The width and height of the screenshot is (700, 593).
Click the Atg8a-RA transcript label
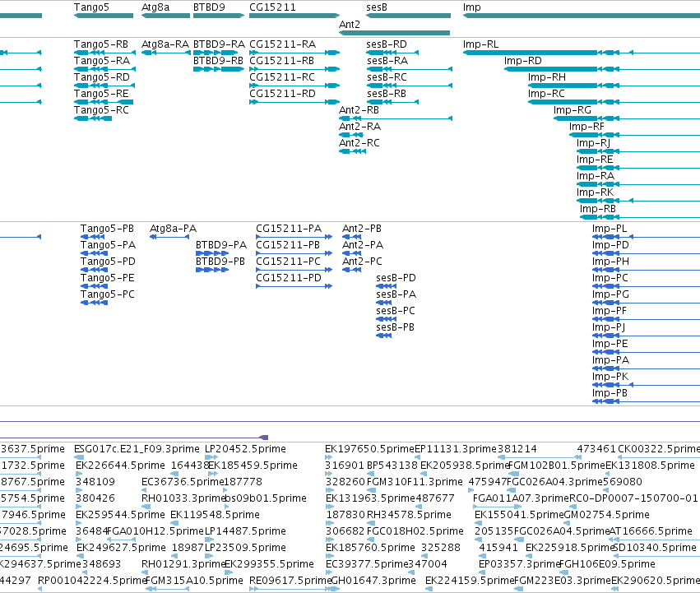[165, 44]
